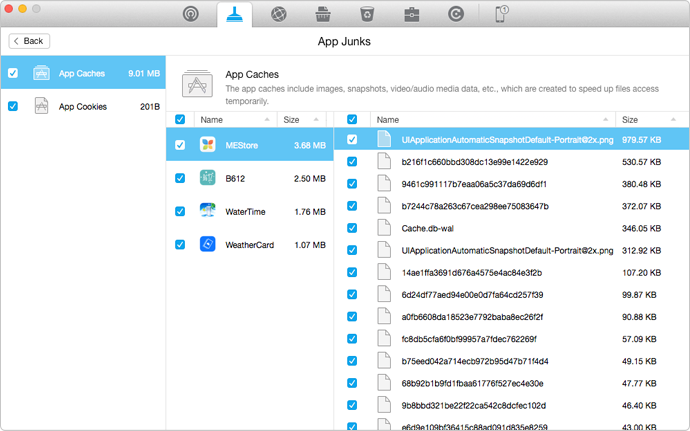Viewport: 690px width, 431px height.
Task: Go back with the Back button
Action: tap(28, 41)
